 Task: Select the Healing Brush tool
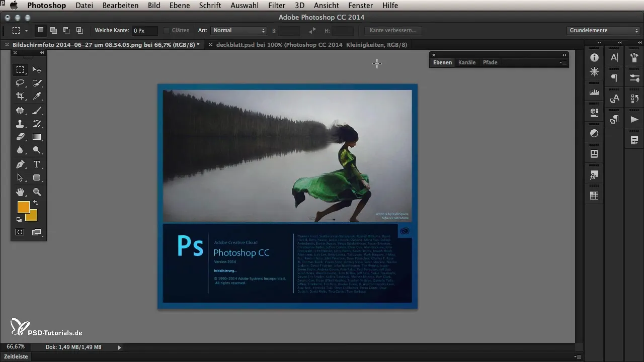(x=20, y=110)
